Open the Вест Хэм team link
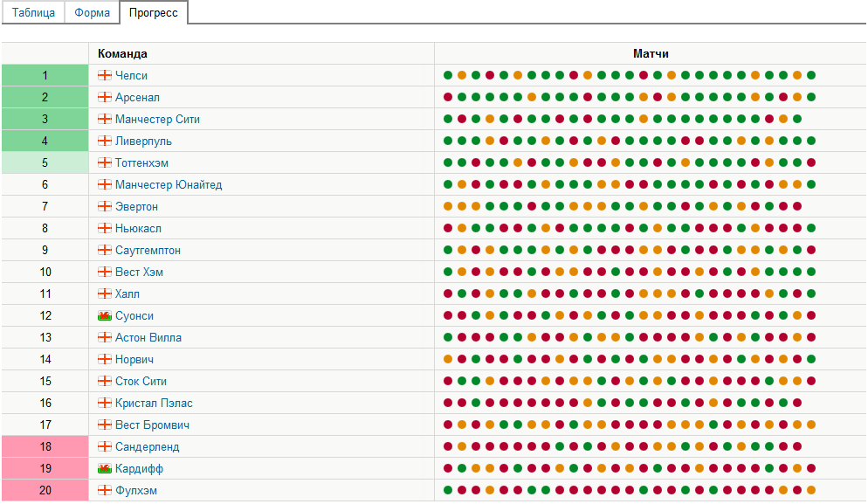 139,272
